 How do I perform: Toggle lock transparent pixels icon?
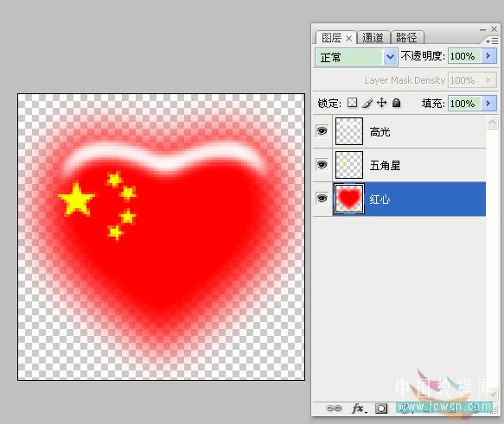pos(353,103)
